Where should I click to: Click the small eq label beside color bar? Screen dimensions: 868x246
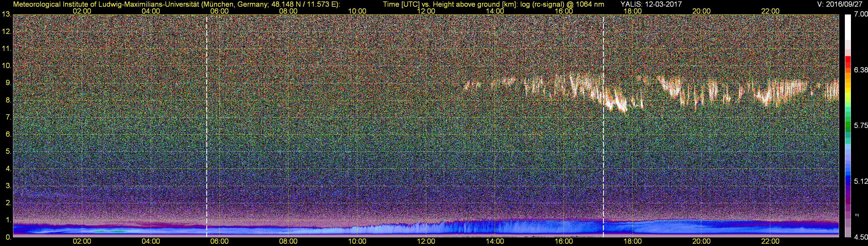click(857, 215)
